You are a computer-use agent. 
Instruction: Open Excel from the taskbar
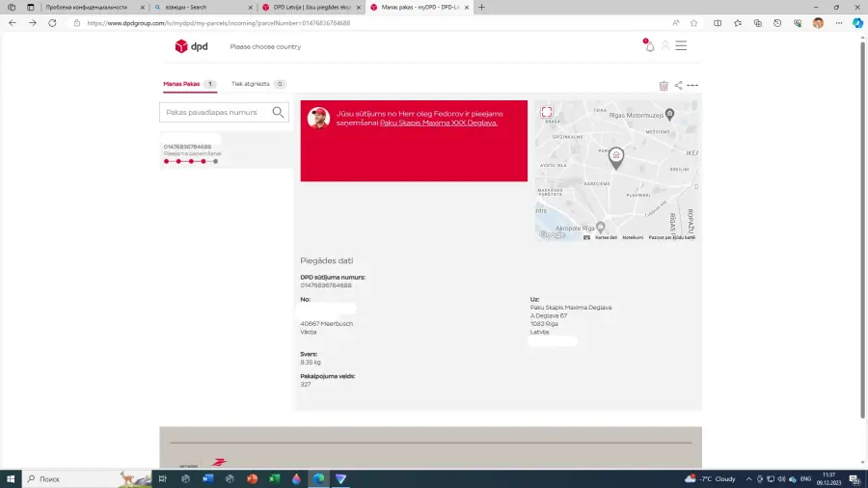pos(274,478)
